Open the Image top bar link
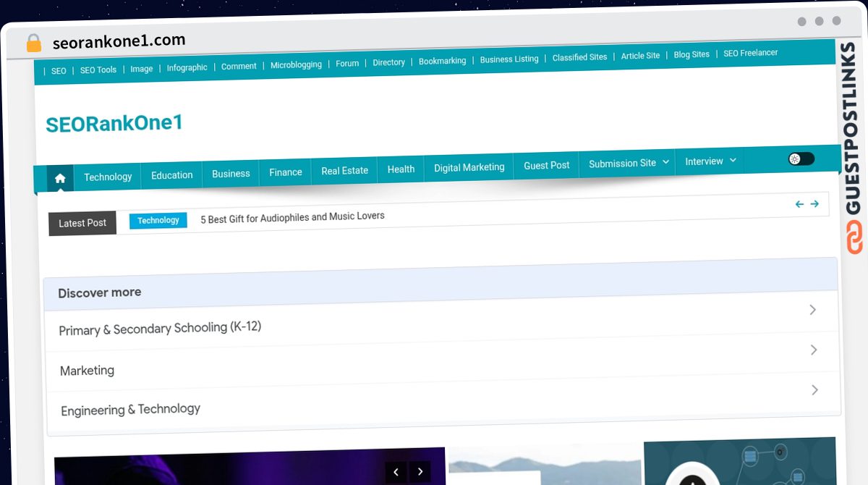This screenshot has height=485, width=868. tap(141, 69)
